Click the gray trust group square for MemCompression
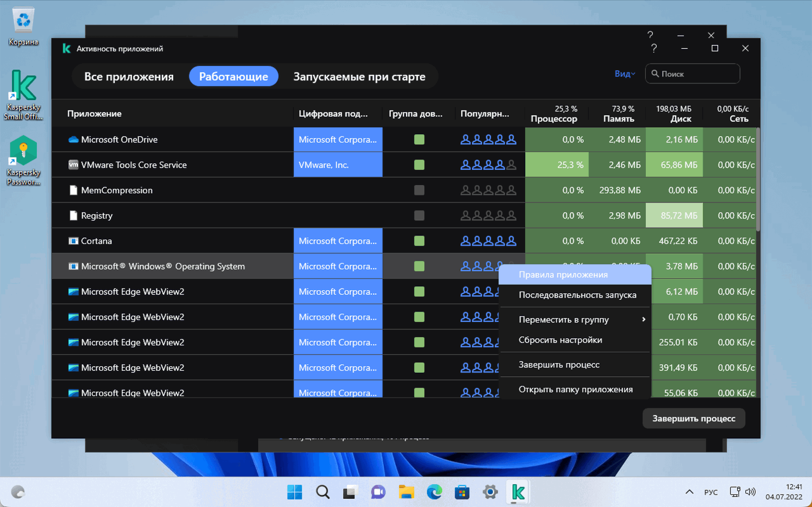The height and width of the screenshot is (507, 812). coord(419,190)
